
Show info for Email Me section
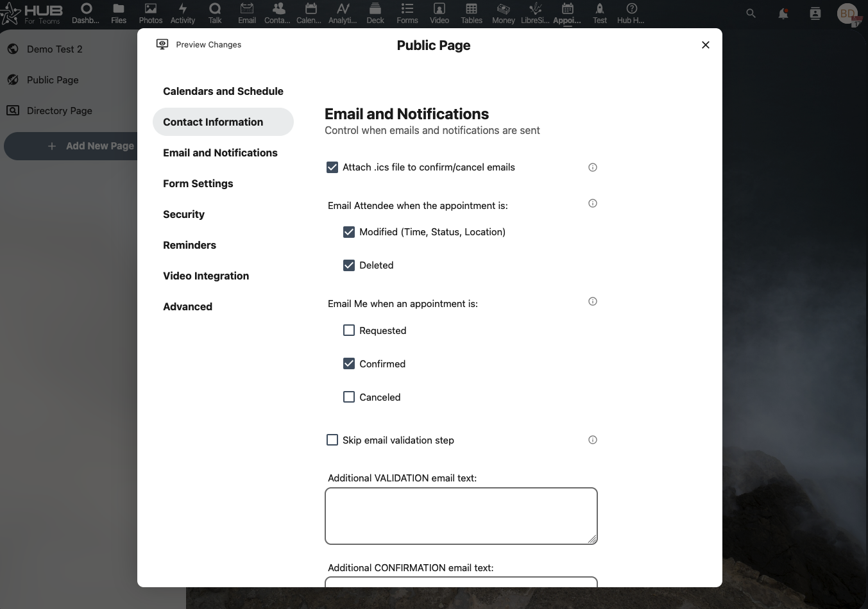pyautogui.click(x=593, y=301)
